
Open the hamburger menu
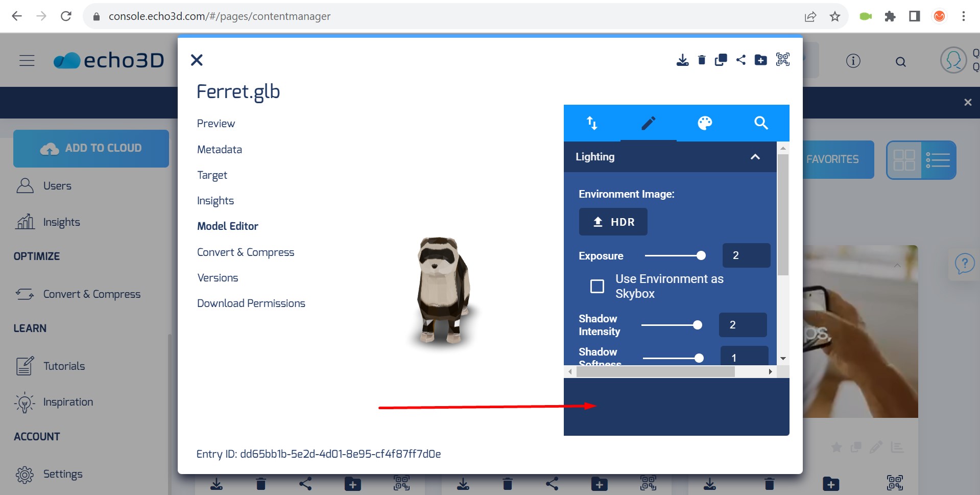click(x=27, y=60)
